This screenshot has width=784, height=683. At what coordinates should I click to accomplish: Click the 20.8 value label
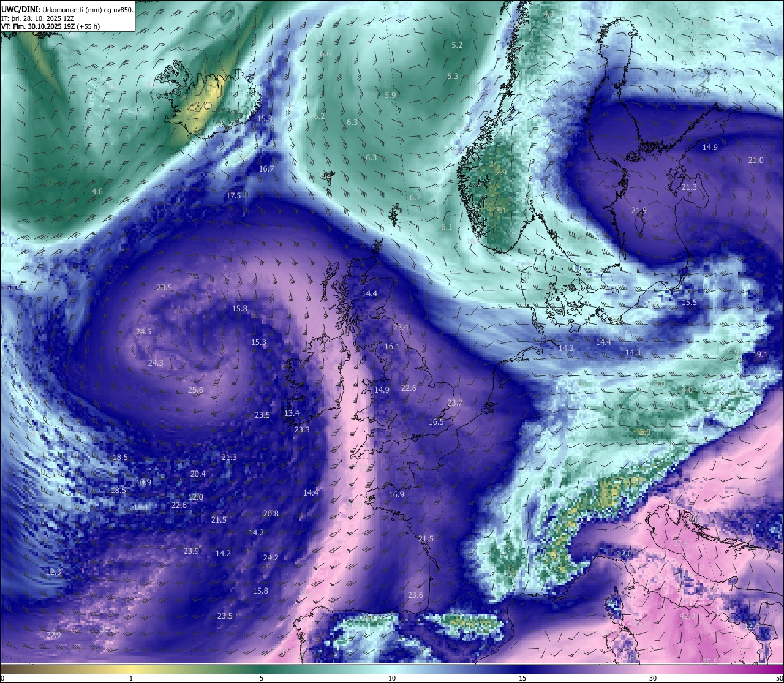pyautogui.click(x=271, y=513)
